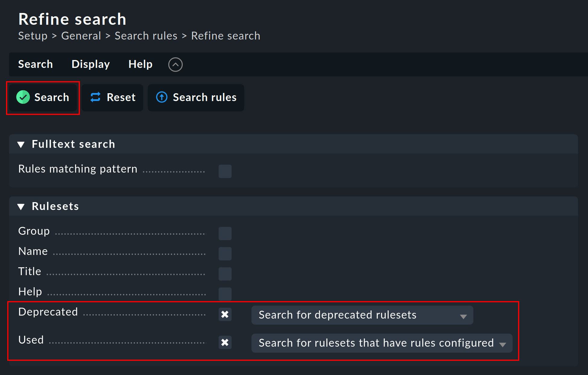The height and width of the screenshot is (375, 588).
Task: Click the Title label text
Action: (x=30, y=271)
